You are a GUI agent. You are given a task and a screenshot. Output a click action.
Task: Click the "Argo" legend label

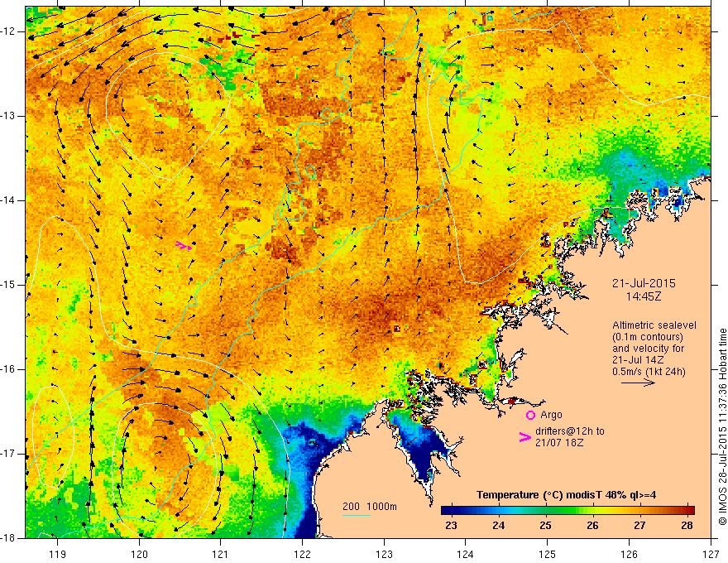(551, 414)
